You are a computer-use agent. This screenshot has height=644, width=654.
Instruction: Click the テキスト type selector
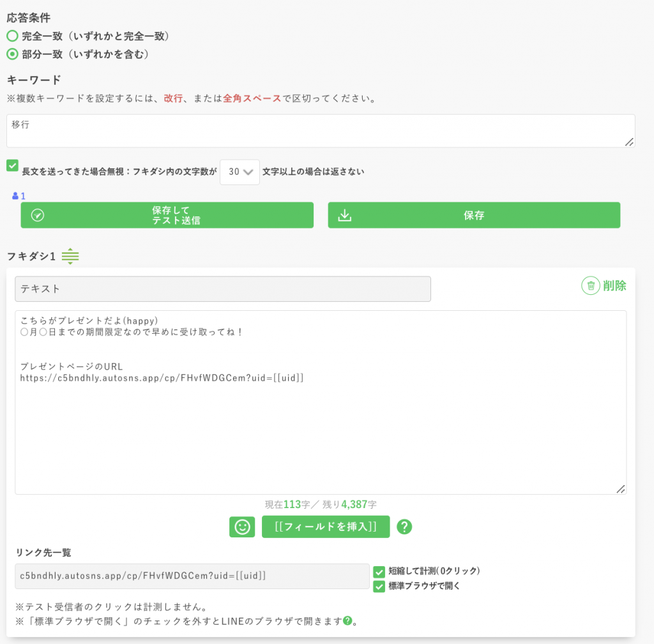(223, 288)
